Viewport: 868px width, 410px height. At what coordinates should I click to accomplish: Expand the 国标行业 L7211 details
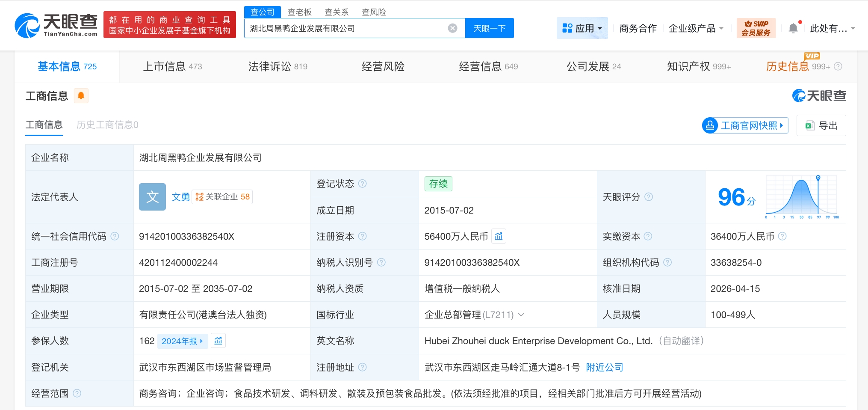521,315
